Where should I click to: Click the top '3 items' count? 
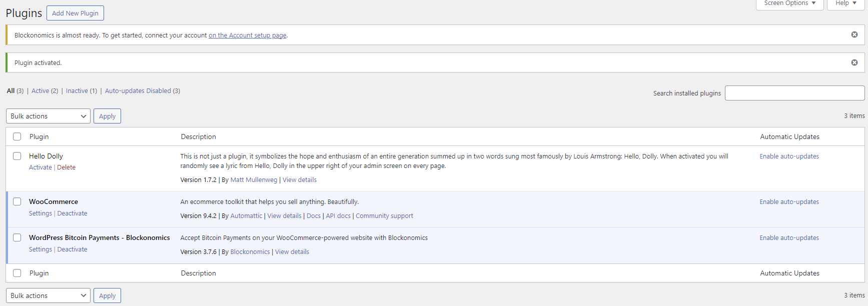pyautogui.click(x=854, y=115)
